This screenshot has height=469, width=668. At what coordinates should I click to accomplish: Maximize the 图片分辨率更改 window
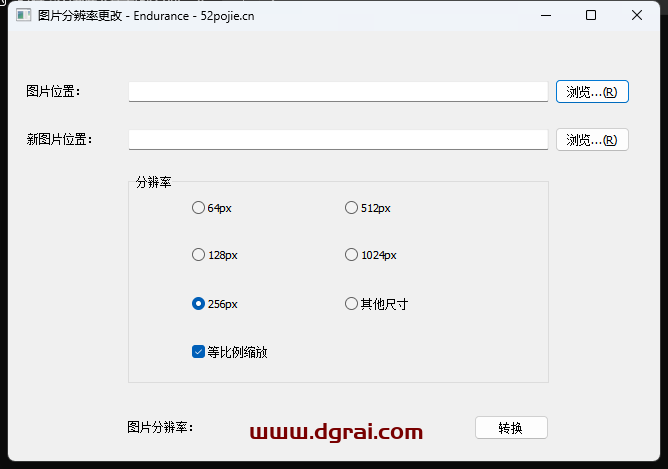tap(591, 16)
